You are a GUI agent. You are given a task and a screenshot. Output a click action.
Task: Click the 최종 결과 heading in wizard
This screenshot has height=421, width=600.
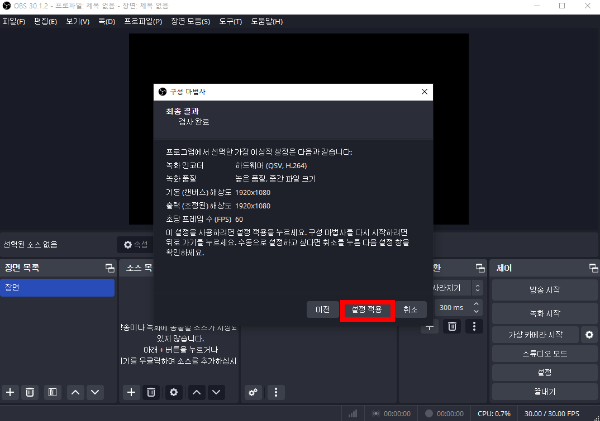182,111
